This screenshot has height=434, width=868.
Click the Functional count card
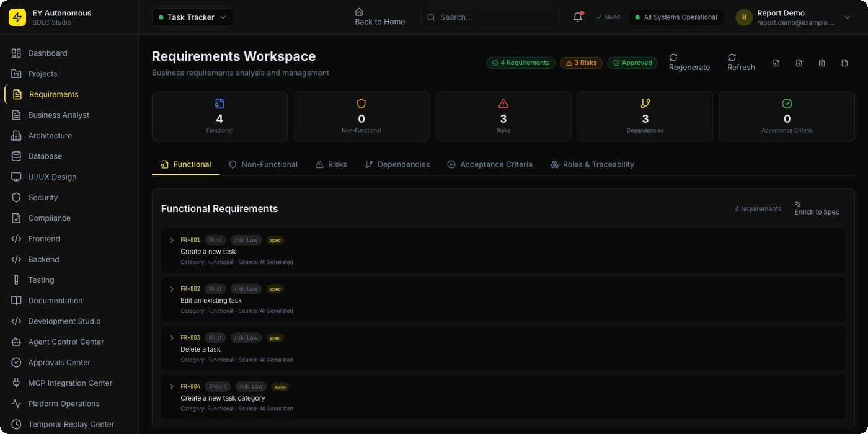219,117
